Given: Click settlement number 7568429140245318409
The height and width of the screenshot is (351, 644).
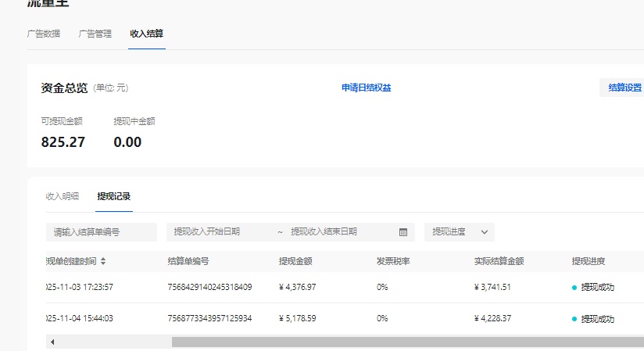Looking at the screenshot, I should (209, 288).
